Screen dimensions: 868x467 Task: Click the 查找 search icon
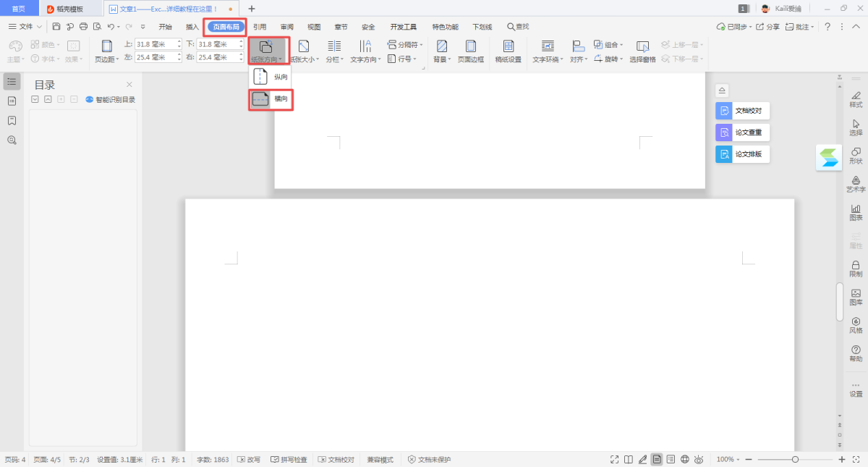click(518, 27)
